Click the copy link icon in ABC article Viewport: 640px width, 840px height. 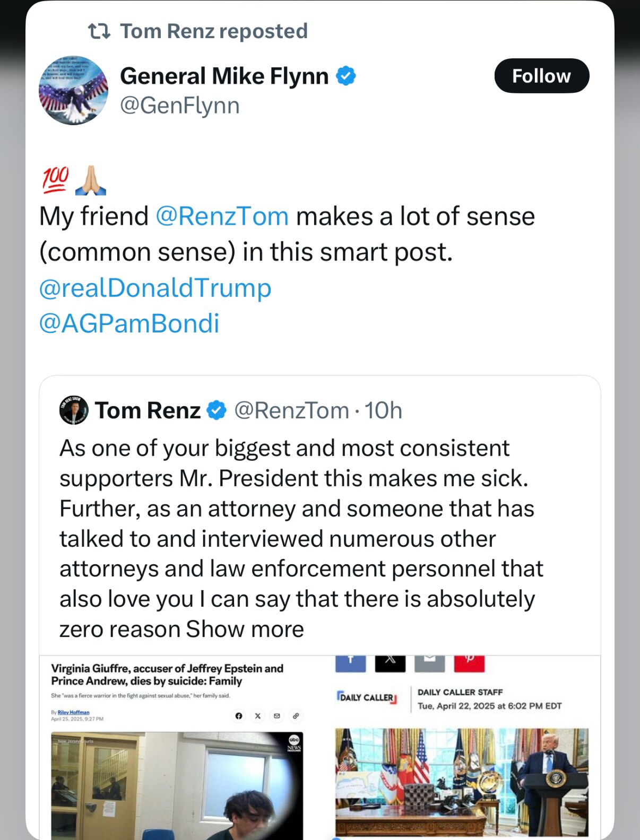pyautogui.click(x=296, y=716)
